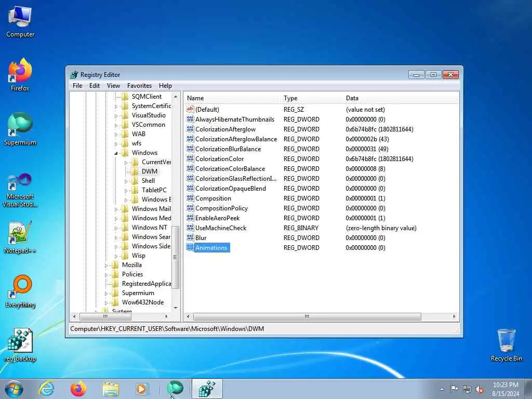Click tree pane scroll up arrow
This screenshot has width=532, height=399.
coord(176,97)
